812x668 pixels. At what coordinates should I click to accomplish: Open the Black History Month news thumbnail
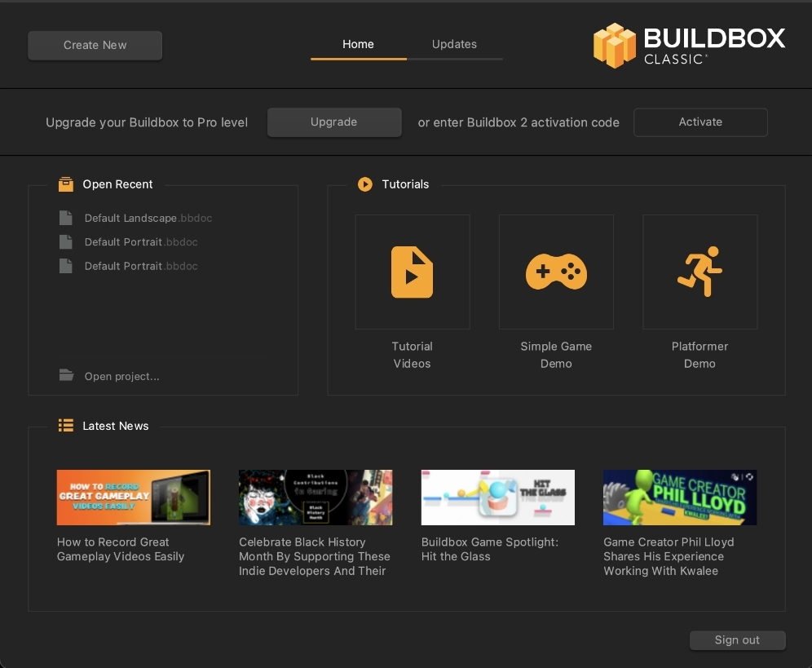(x=316, y=498)
